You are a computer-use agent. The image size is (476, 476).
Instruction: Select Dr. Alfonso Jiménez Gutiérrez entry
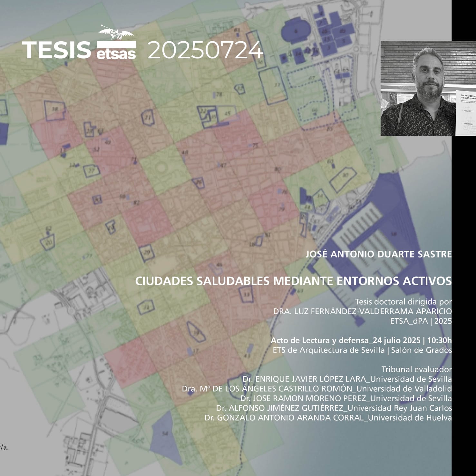334,408
